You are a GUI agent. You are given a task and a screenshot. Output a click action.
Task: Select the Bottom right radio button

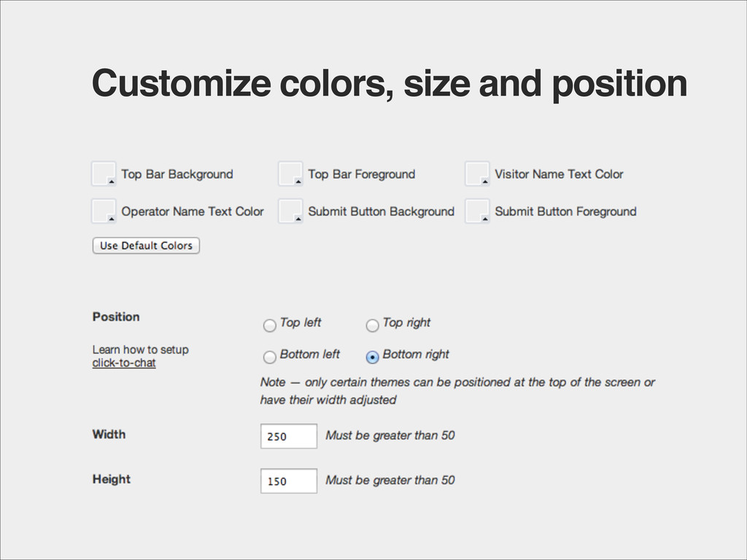[372, 357]
